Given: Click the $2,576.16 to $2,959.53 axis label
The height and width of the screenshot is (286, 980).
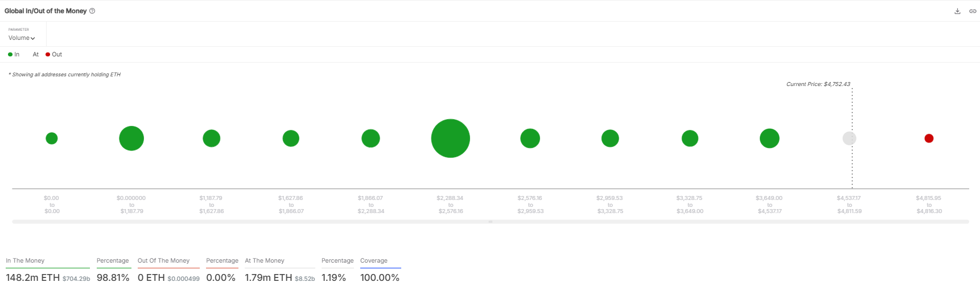Looking at the screenshot, I should coord(530,205).
